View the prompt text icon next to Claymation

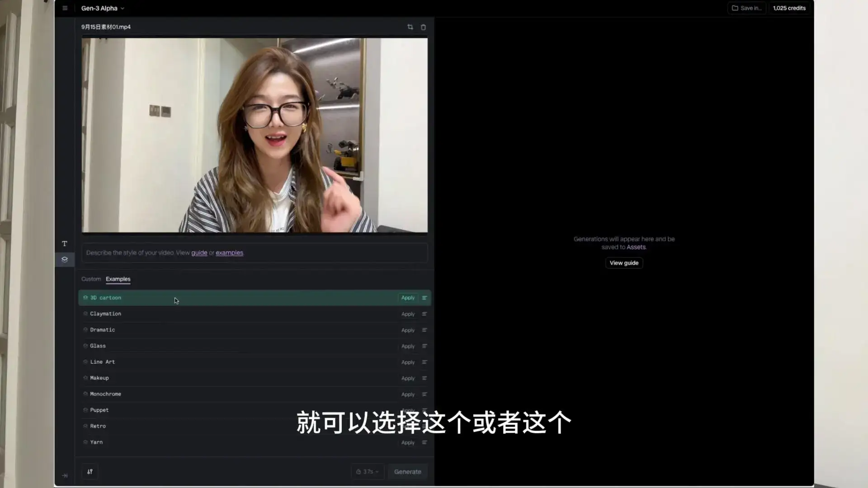(x=424, y=314)
